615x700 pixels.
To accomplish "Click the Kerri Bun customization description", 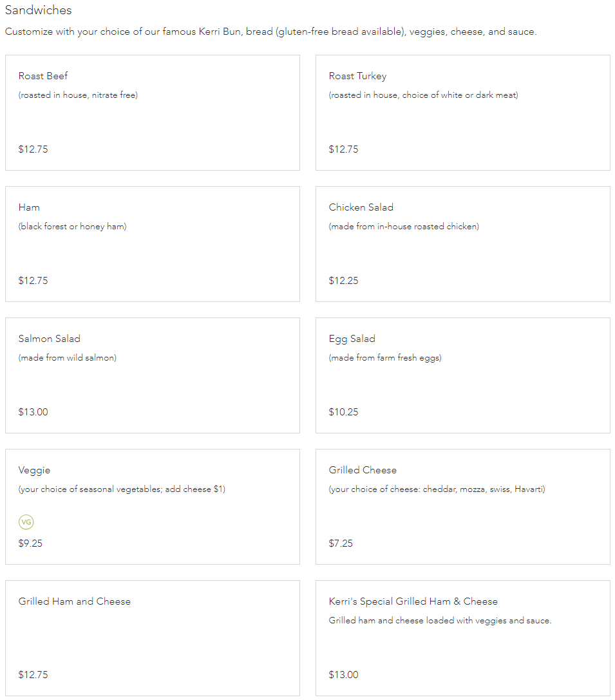I will tap(270, 32).
